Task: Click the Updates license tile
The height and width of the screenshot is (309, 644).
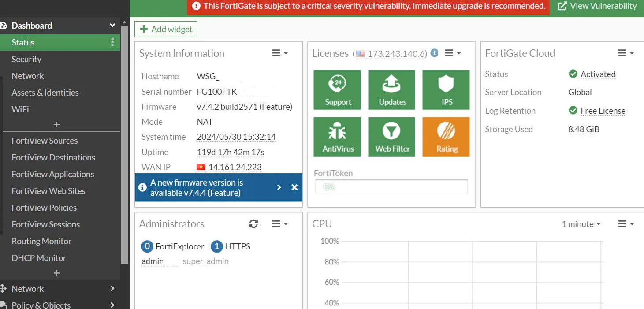Action: 392,90
